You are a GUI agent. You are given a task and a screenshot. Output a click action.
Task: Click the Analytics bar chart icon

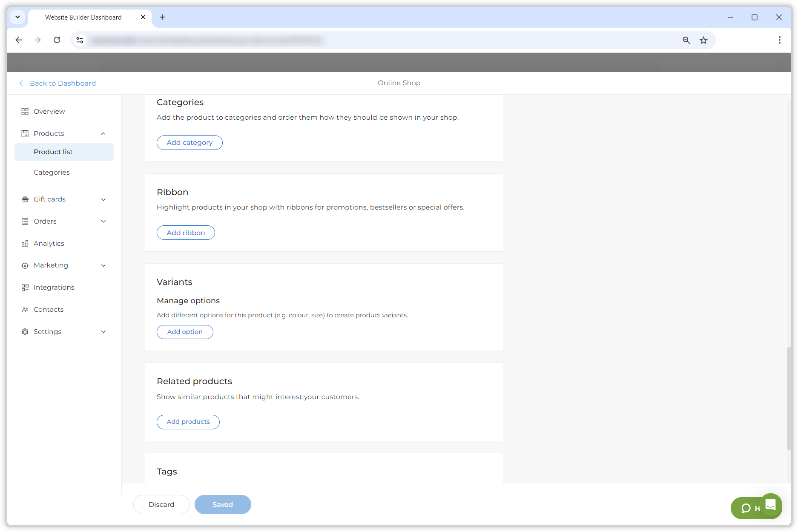[x=25, y=244]
